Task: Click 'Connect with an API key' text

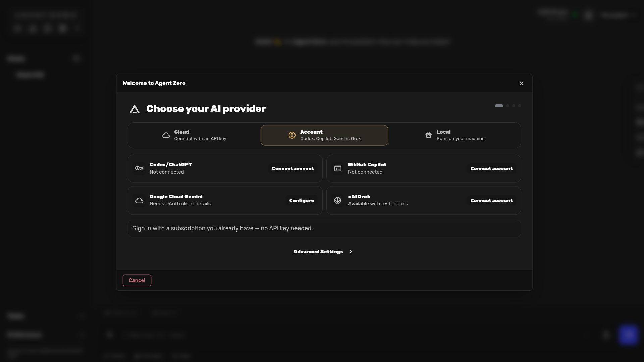Action: click(x=200, y=139)
